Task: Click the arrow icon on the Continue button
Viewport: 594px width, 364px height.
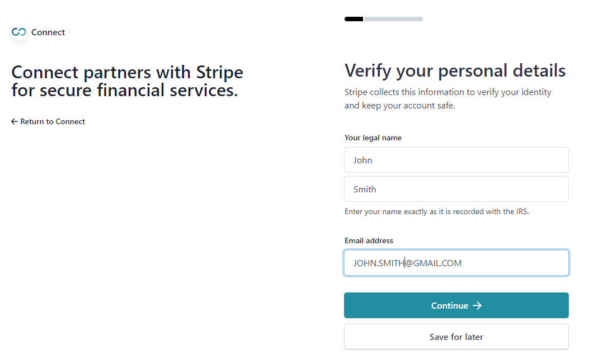Action: (x=477, y=306)
